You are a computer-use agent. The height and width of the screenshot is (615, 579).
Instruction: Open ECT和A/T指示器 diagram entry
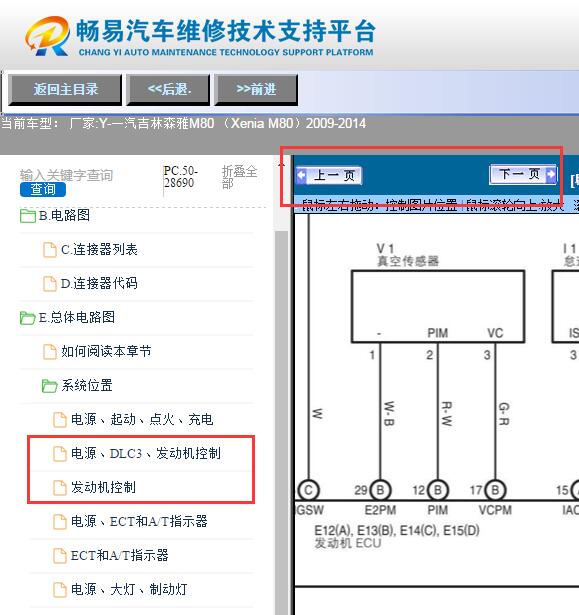(120, 555)
